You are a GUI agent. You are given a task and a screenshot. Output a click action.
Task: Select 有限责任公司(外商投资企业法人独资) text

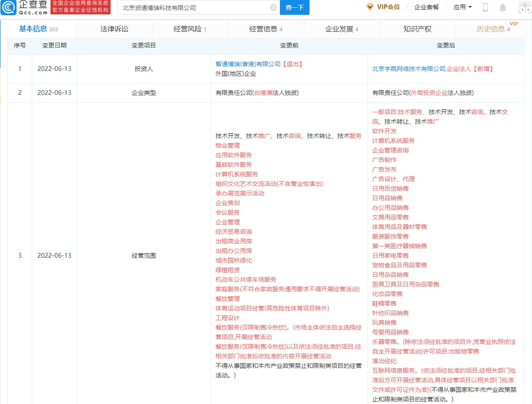[x=423, y=93]
